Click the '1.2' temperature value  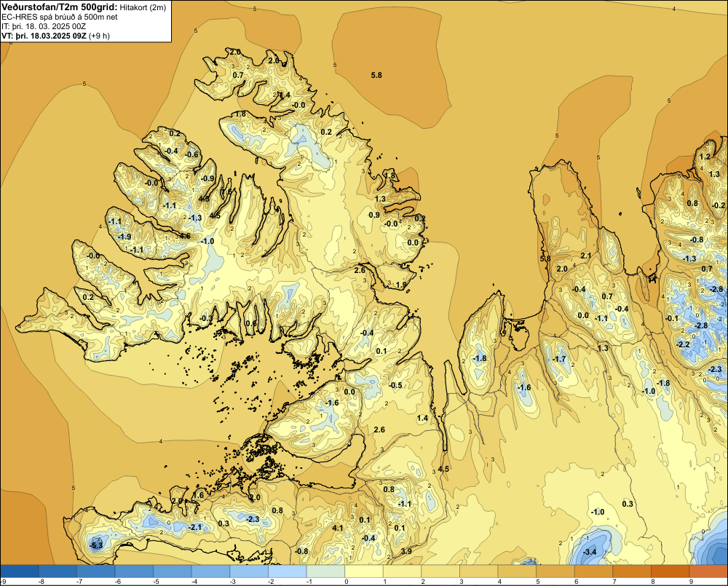[705, 157]
